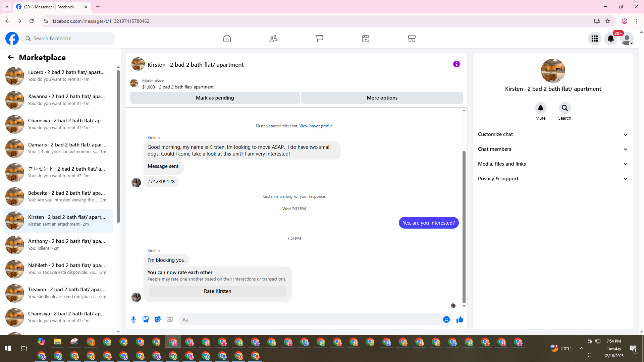This screenshot has width=644, height=362.
Task: Open the Windows notification center
Action: click(634, 349)
